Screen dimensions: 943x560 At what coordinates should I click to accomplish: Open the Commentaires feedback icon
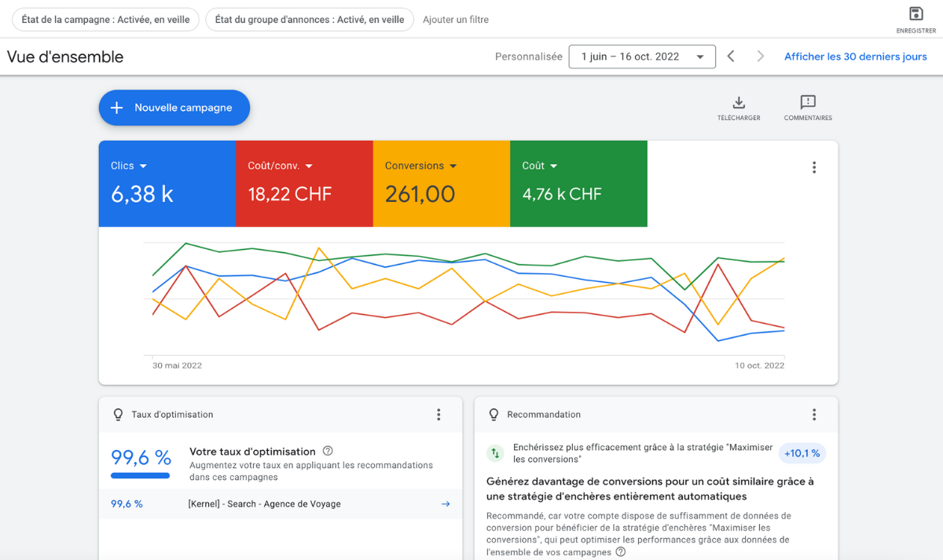[x=808, y=103]
